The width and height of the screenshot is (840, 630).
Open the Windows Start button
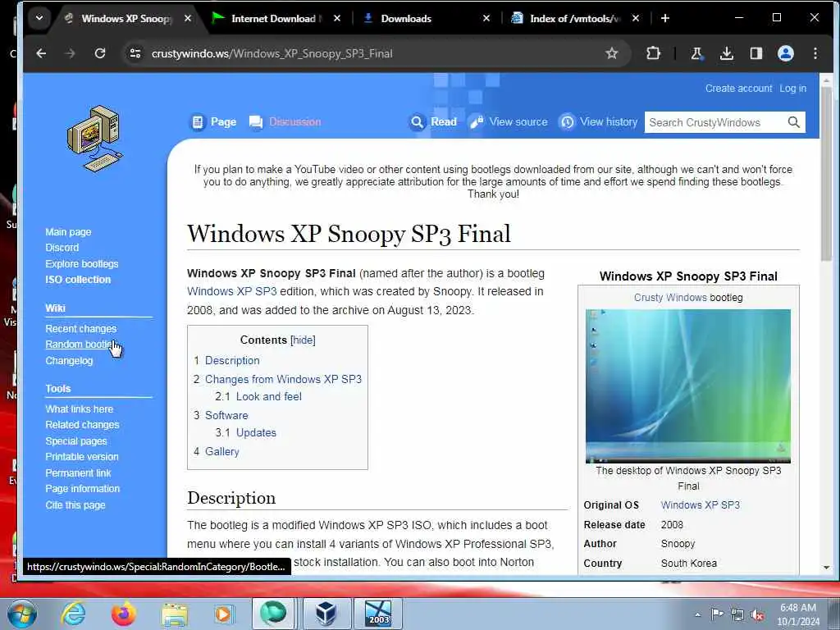[21, 614]
